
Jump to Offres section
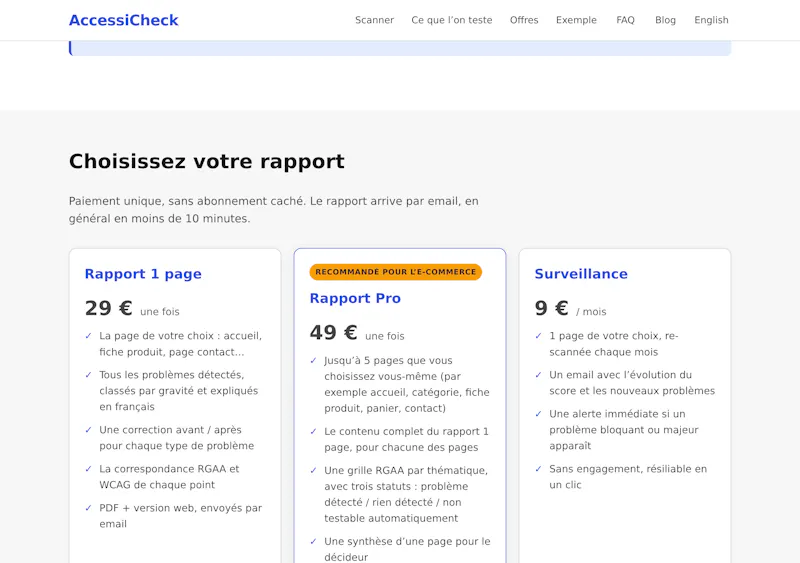pyautogui.click(x=524, y=20)
